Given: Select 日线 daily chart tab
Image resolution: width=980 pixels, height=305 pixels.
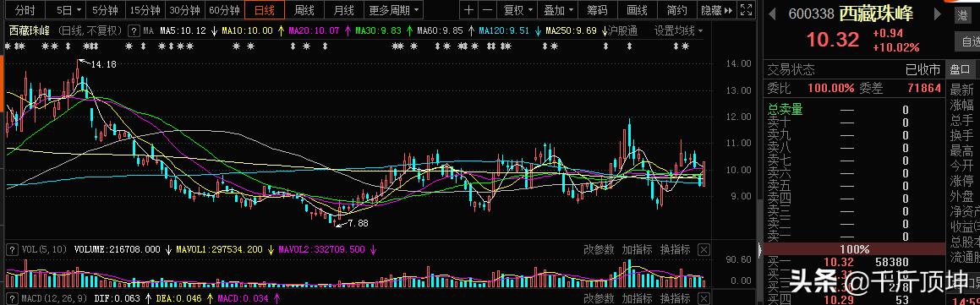Looking at the screenshot, I should tap(265, 10).
